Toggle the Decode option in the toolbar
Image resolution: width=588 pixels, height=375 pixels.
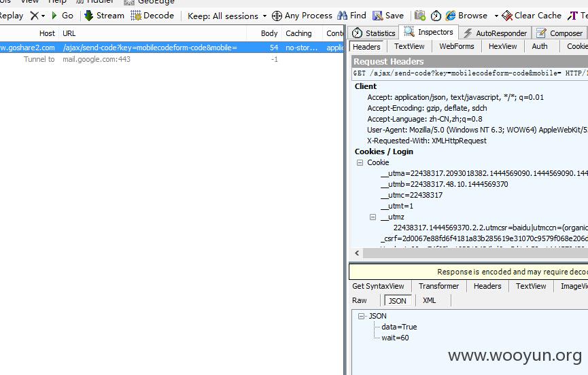(x=152, y=16)
